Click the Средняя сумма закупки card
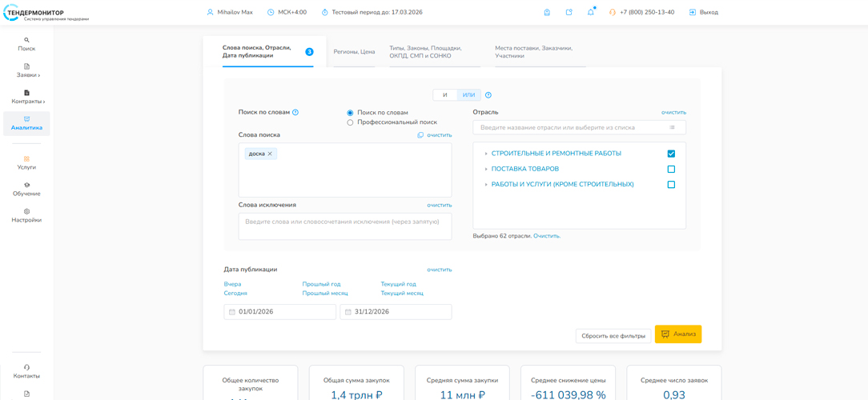This screenshot has width=868, height=400. pos(462,383)
